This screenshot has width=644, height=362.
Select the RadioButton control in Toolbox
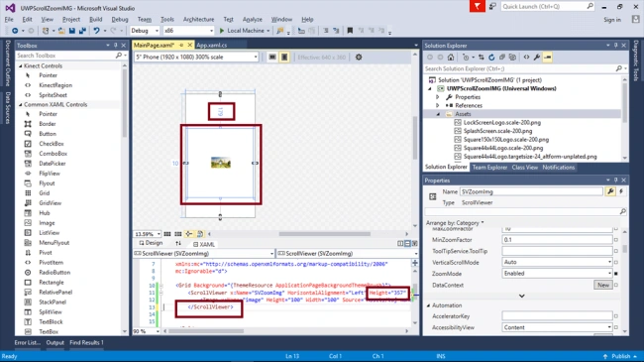54,273
